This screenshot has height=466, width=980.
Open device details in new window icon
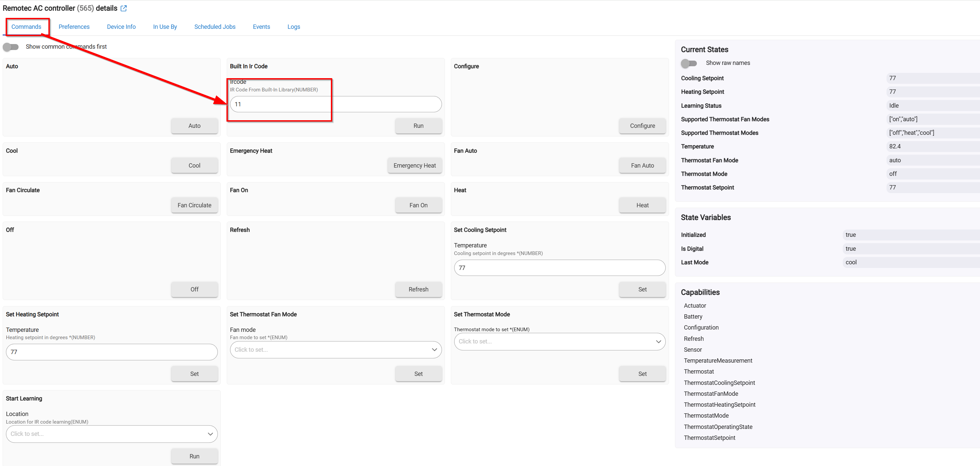[124, 8]
